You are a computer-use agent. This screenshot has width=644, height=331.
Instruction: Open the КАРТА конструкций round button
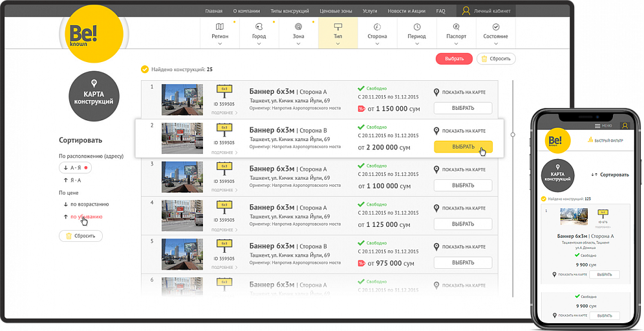tap(94, 96)
